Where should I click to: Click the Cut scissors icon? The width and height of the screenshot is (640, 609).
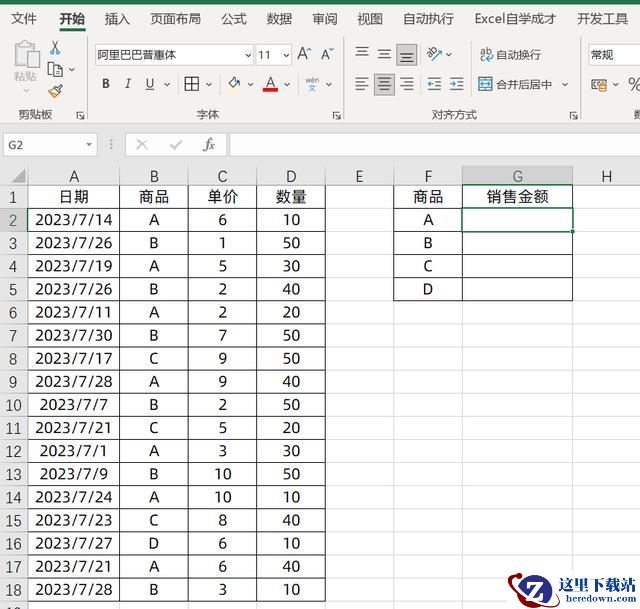coord(55,48)
